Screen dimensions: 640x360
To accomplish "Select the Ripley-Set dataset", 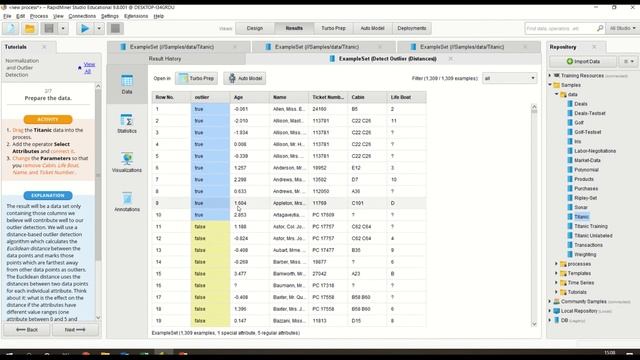I will click(x=585, y=198).
